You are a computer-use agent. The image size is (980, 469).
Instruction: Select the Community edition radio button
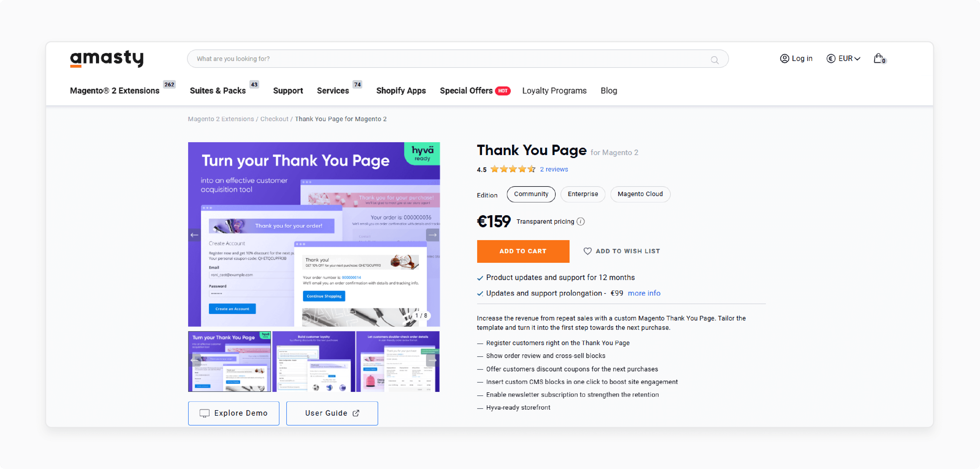(x=531, y=194)
